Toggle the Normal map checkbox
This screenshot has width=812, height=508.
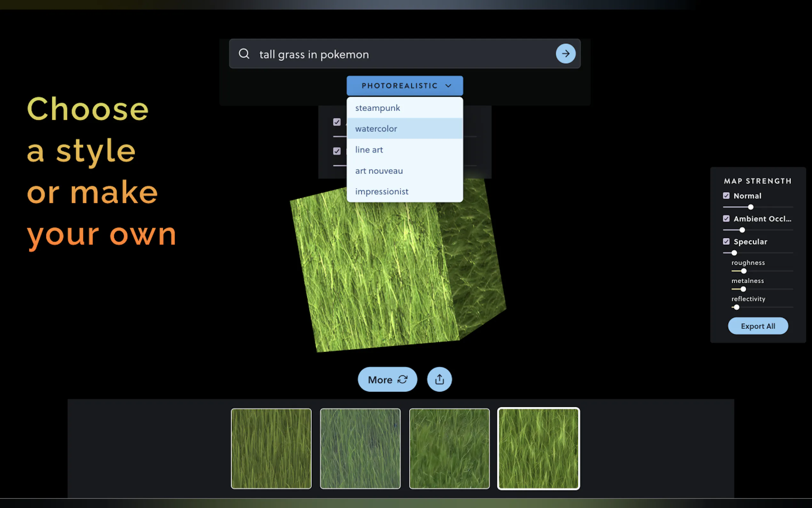(726, 195)
